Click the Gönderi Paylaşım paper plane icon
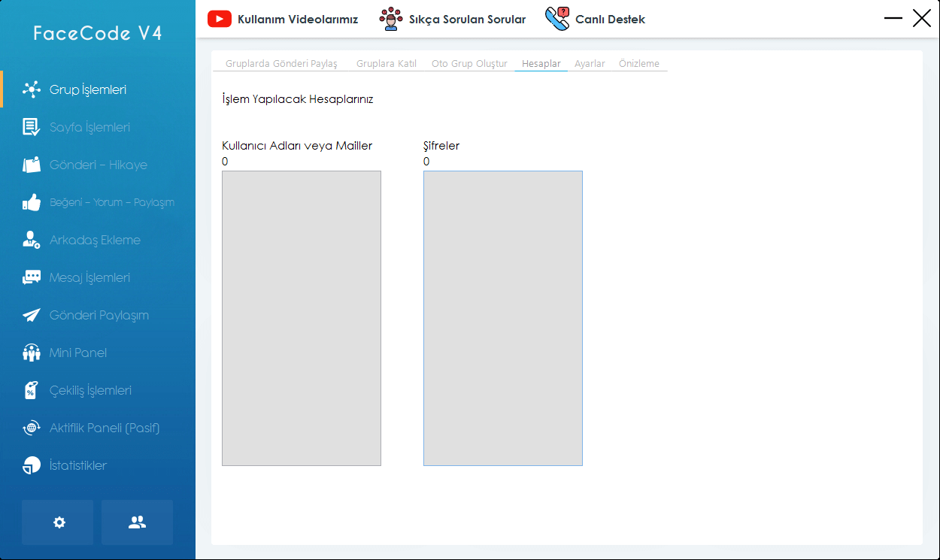The height and width of the screenshot is (560, 940). click(x=32, y=315)
